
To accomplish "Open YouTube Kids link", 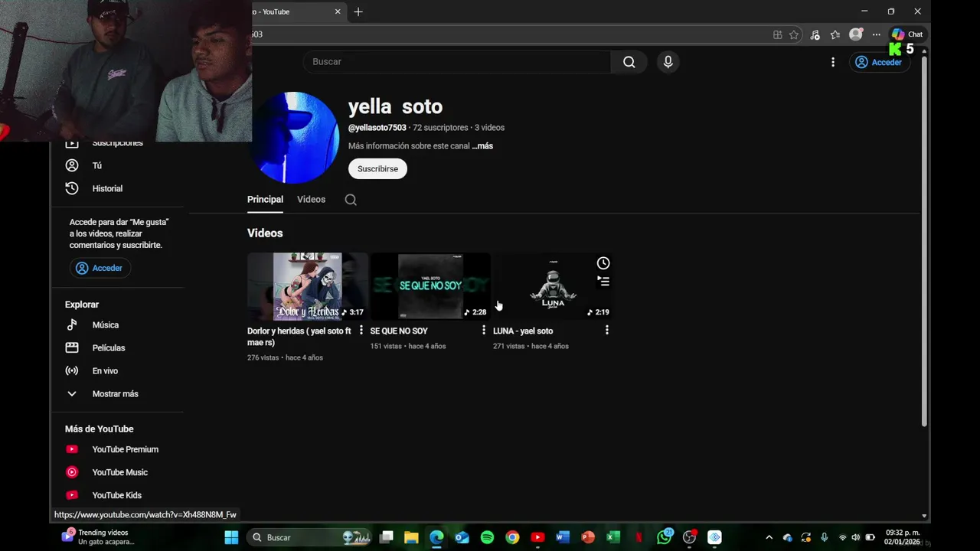I will click(x=117, y=495).
